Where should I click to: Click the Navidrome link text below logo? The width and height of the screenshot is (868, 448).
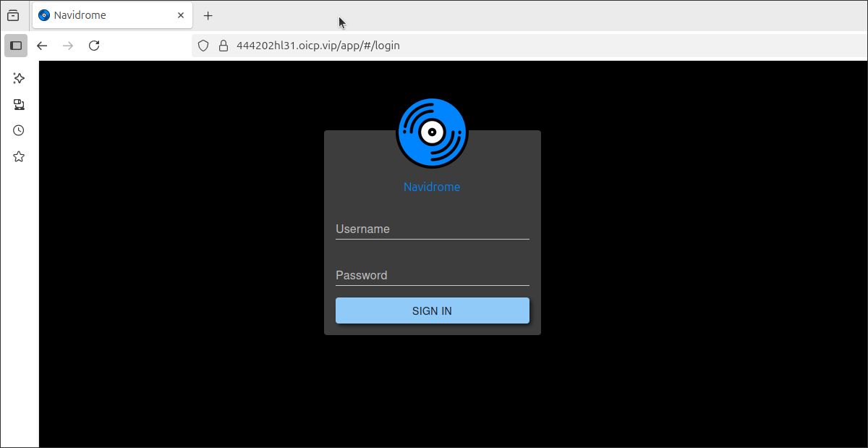coord(432,187)
